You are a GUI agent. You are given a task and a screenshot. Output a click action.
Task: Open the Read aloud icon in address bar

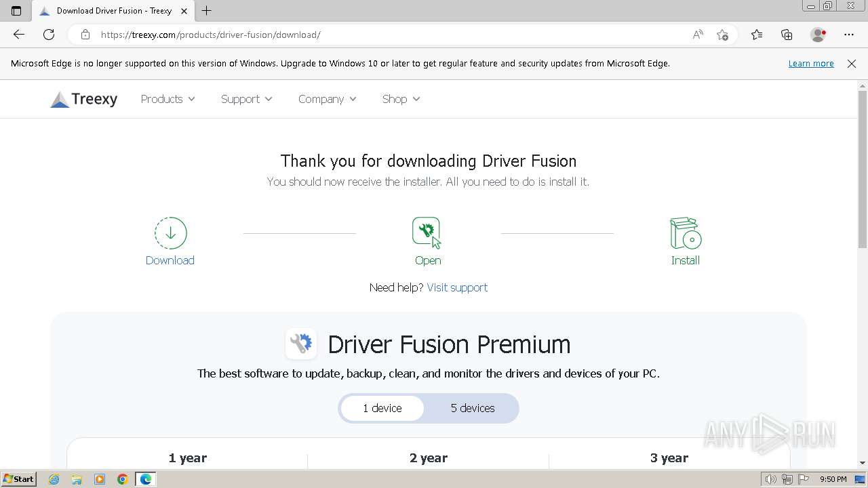tap(698, 35)
